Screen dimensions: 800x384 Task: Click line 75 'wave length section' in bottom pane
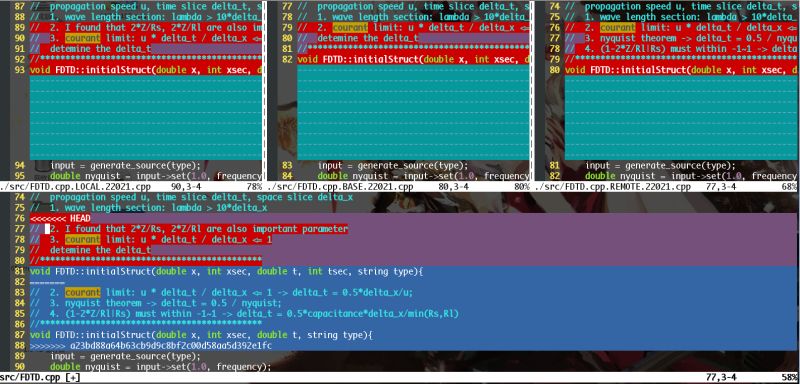(x=148, y=208)
